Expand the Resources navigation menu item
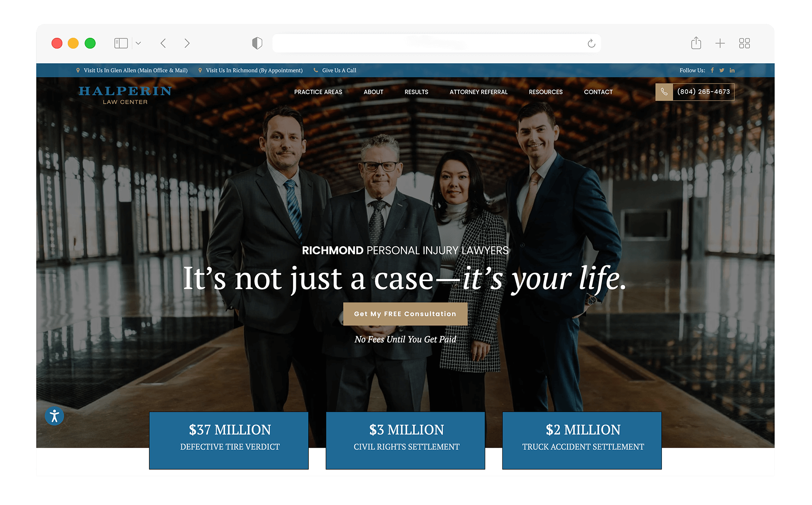This screenshot has height=505, width=812. point(546,92)
